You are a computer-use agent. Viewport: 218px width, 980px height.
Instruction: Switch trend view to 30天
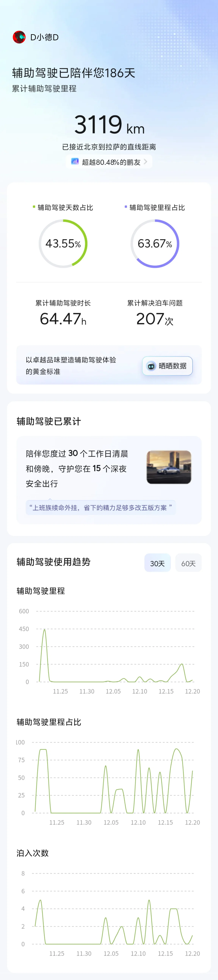coord(157,563)
